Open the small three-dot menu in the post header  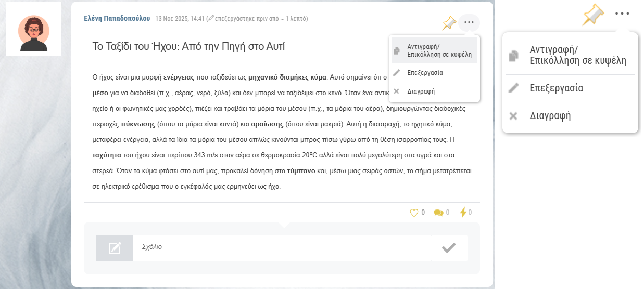(x=469, y=22)
